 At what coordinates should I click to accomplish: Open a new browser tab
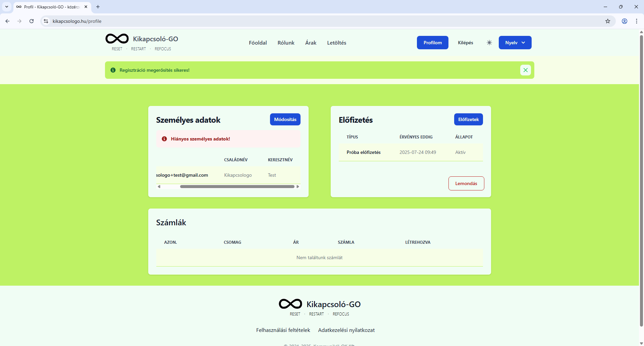pyautogui.click(x=98, y=7)
